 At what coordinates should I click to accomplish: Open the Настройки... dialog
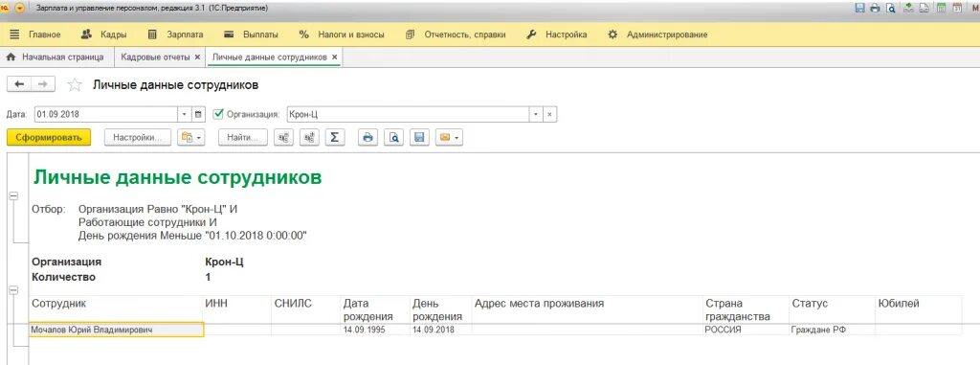tap(138, 137)
